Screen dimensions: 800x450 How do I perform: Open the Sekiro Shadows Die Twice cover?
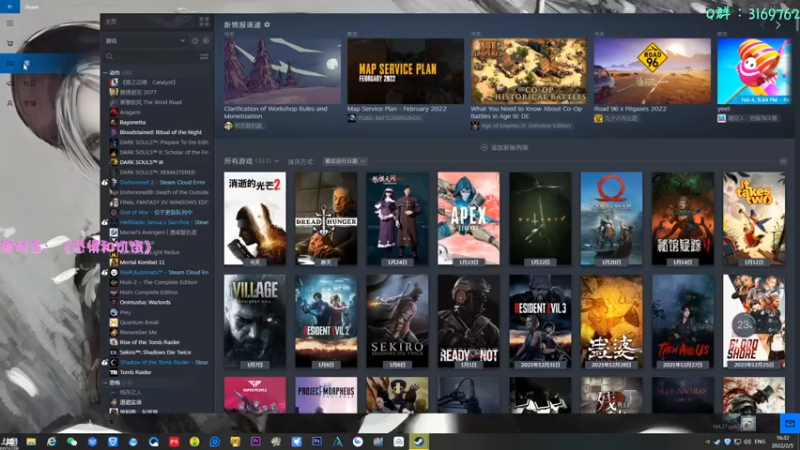pos(397,321)
